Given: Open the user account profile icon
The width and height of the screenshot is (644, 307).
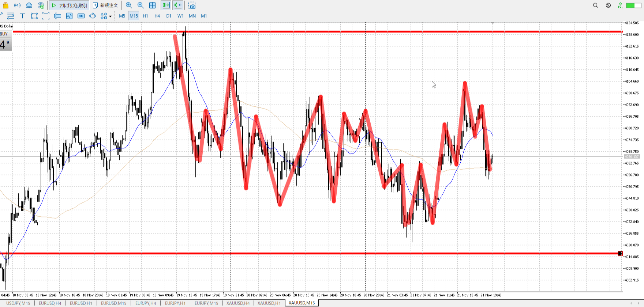Looking at the screenshot, I should click(608, 5).
